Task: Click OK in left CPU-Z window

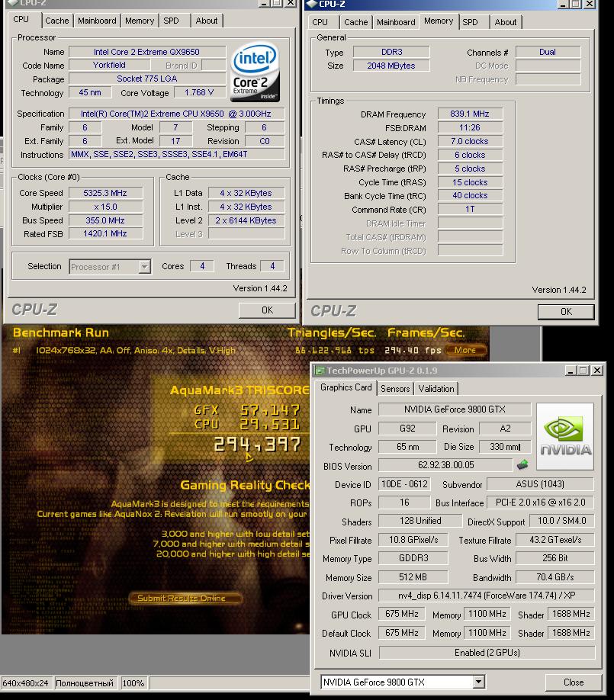Action: click(267, 310)
